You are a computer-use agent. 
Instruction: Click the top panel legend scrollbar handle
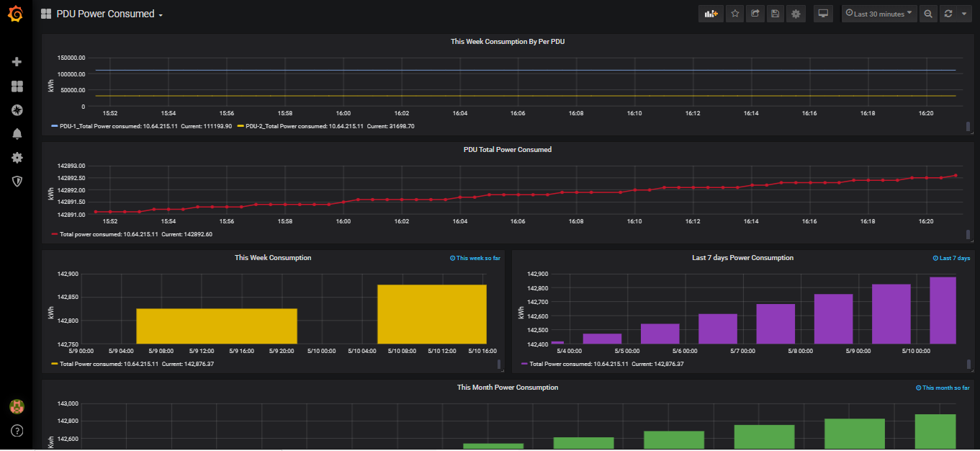click(x=968, y=127)
